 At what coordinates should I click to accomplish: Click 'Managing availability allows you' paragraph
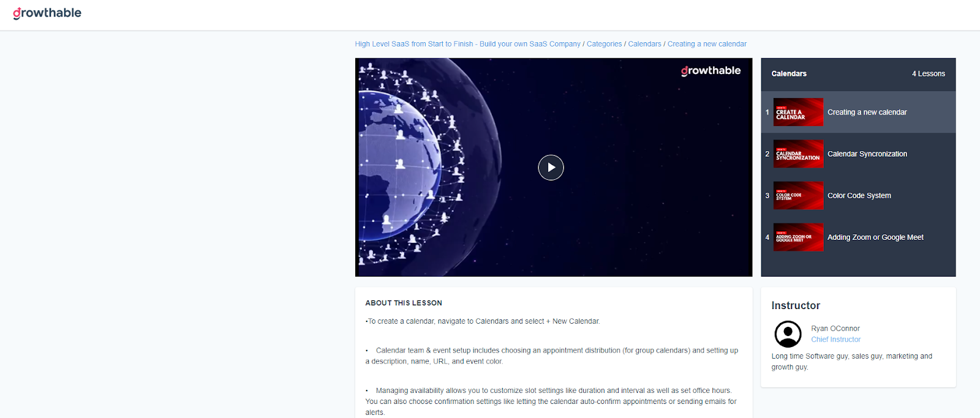tap(551, 401)
